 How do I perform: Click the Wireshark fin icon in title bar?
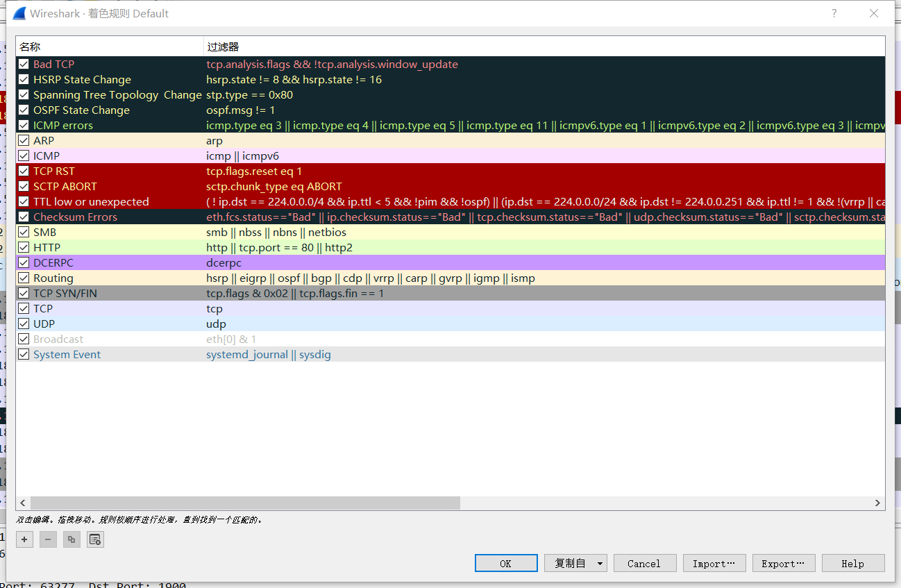point(19,13)
